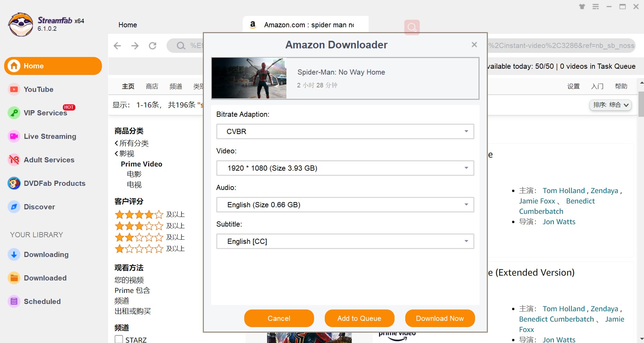644x343 pixels.
Task: Select the 电视 subcategory
Action: pos(134,185)
